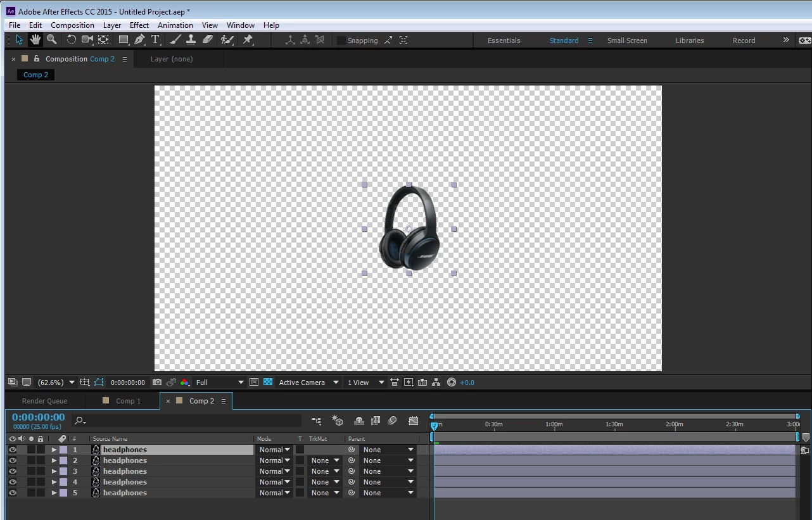This screenshot has width=812, height=520.
Task: Select the Unified Camera tool
Action: (87, 39)
